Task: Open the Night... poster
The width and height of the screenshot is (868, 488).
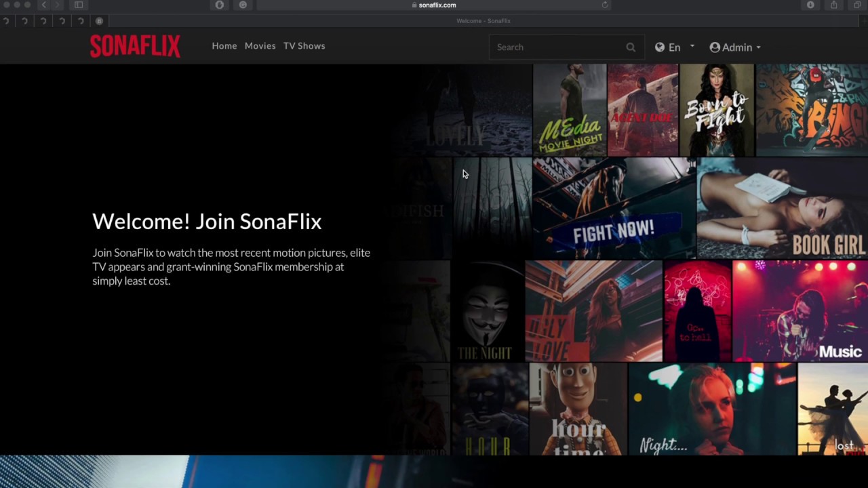Action: click(712, 409)
